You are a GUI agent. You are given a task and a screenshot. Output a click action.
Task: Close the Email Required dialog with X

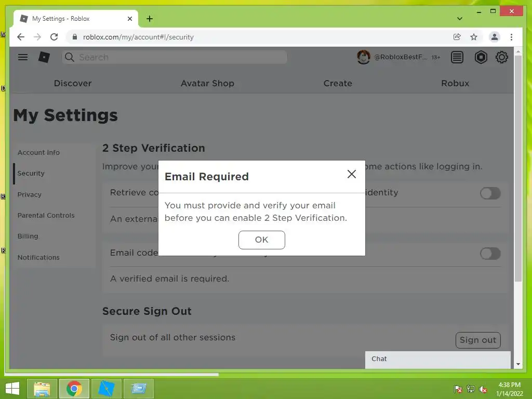(352, 174)
